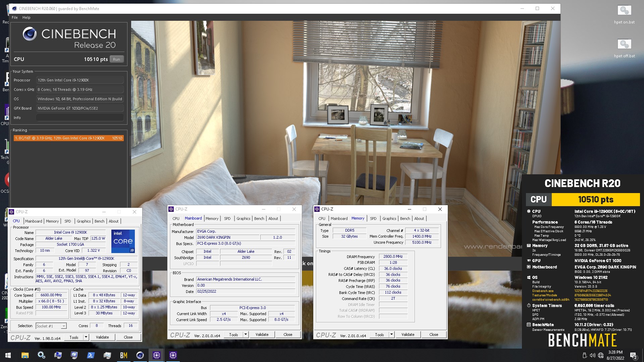Open SPD tab in left CPU-Z
The width and height of the screenshot is (644, 362).
[x=68, y=221]
